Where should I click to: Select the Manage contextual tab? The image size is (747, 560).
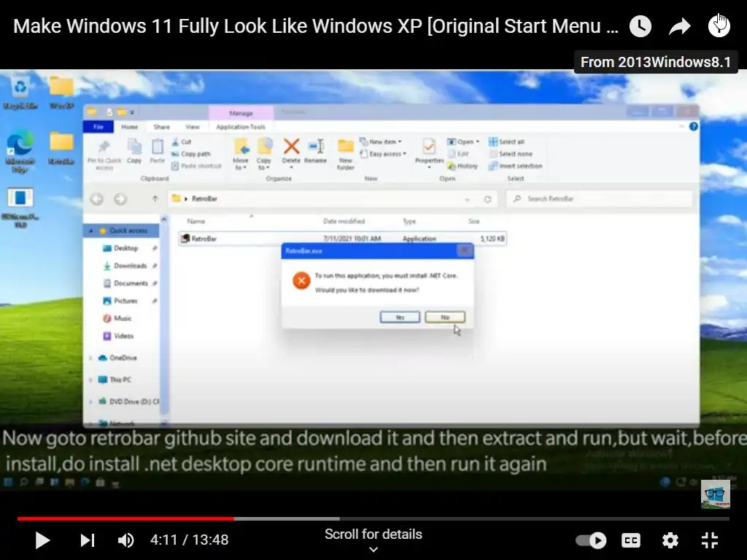(x=241, y=113)
